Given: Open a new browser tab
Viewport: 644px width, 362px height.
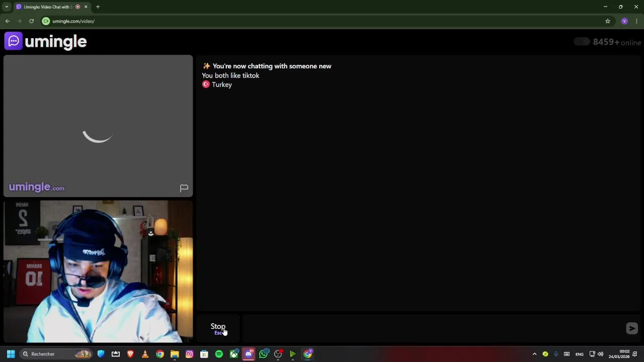Looking at the screenshot, I should [98, 7].
